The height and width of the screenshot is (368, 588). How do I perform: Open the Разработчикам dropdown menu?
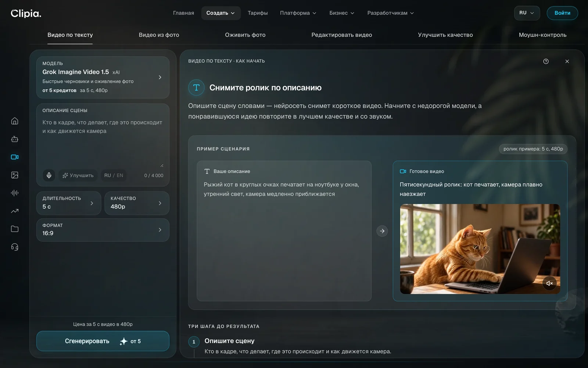coord(390,13)
